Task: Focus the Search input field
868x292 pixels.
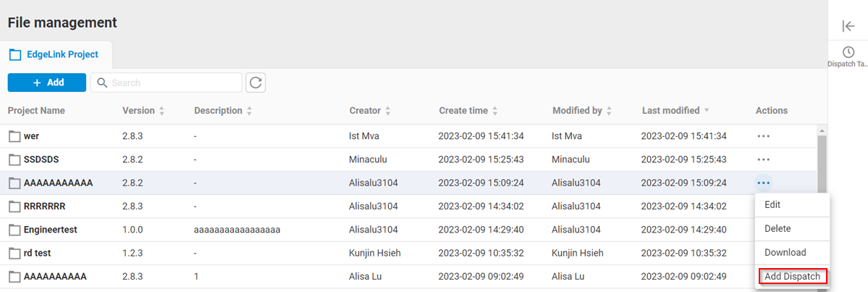Action: (174, 83)
